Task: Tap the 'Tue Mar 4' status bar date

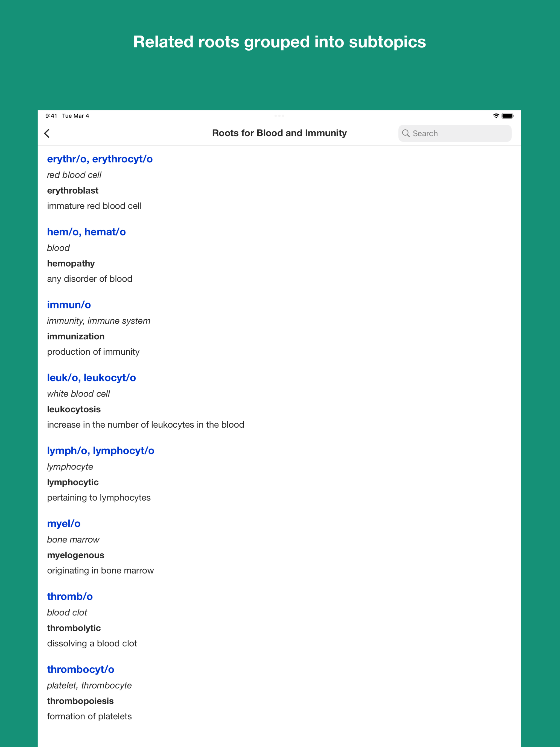Action: 75,116
